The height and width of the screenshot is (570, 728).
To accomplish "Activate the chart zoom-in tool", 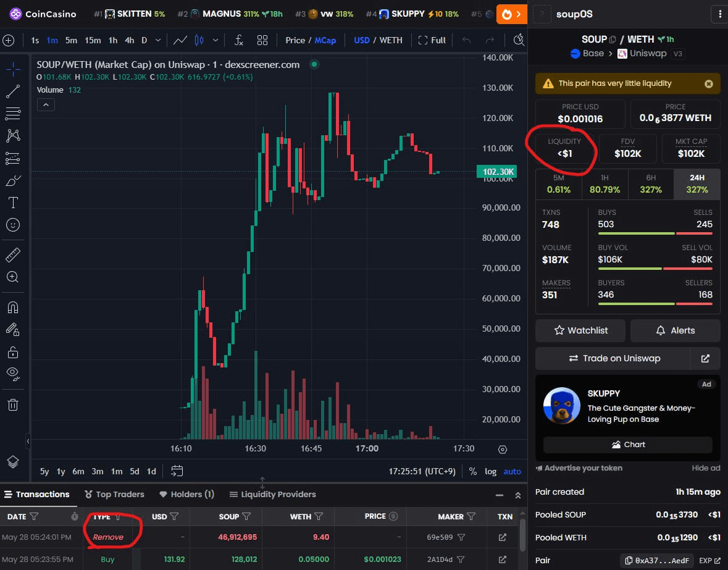I will tap(13, 277).
